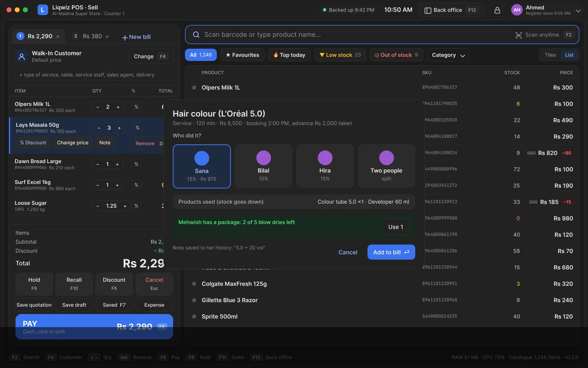Click the barcode scan icon in the search bar
Image resolution: width=588 pixels, height=368 pixels.
(519, 35)
